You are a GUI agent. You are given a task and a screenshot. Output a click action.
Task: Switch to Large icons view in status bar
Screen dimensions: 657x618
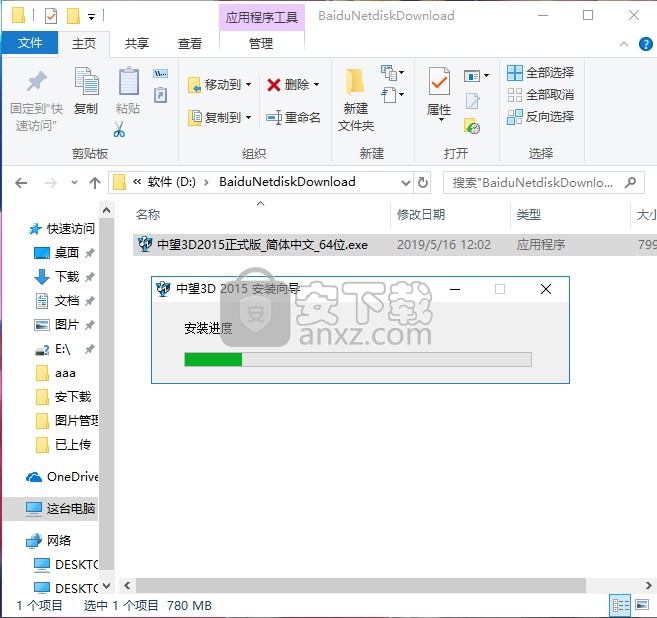click(642, 605)
